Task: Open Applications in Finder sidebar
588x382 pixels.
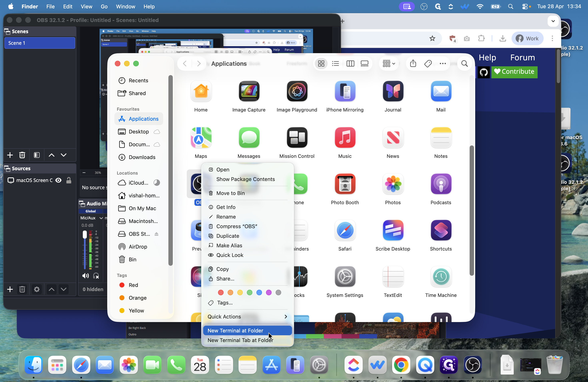Action: coord(139,119)
